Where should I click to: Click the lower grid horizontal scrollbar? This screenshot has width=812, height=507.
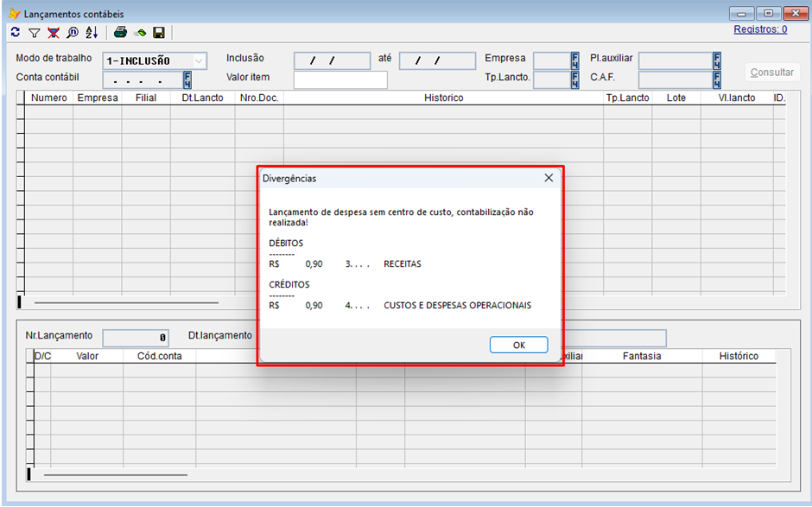[115, 474]
